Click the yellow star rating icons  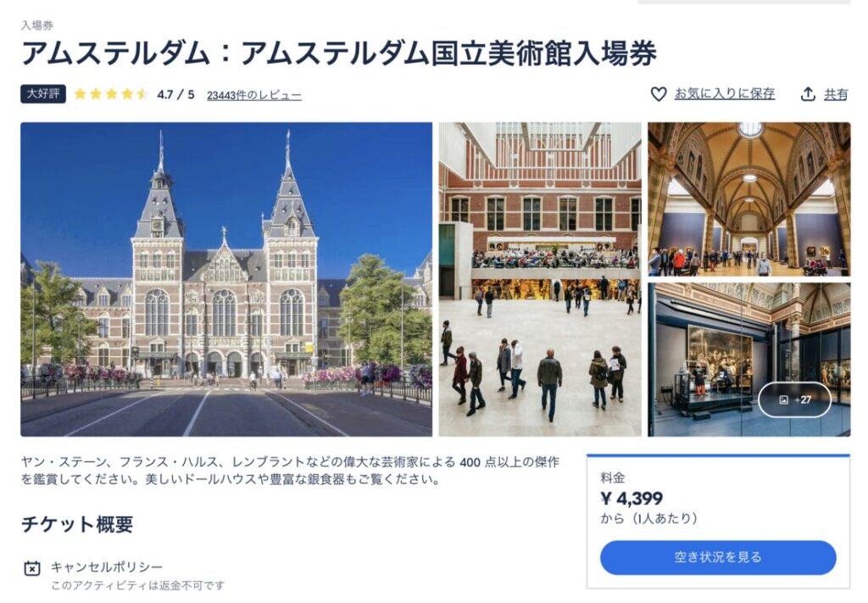111,94
